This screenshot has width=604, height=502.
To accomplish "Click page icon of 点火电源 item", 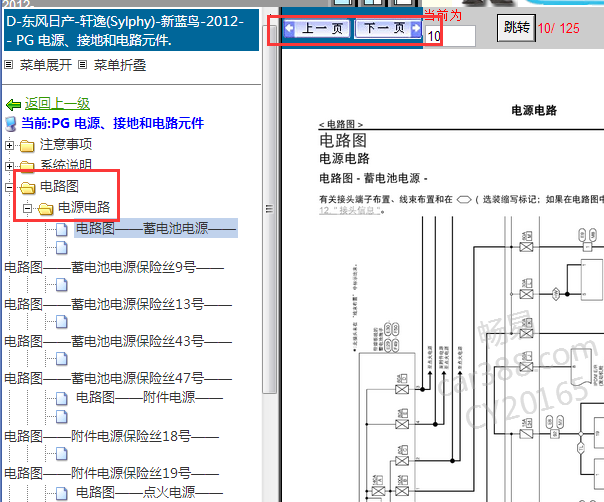I will pyautogui.click(x=62, y=493).
